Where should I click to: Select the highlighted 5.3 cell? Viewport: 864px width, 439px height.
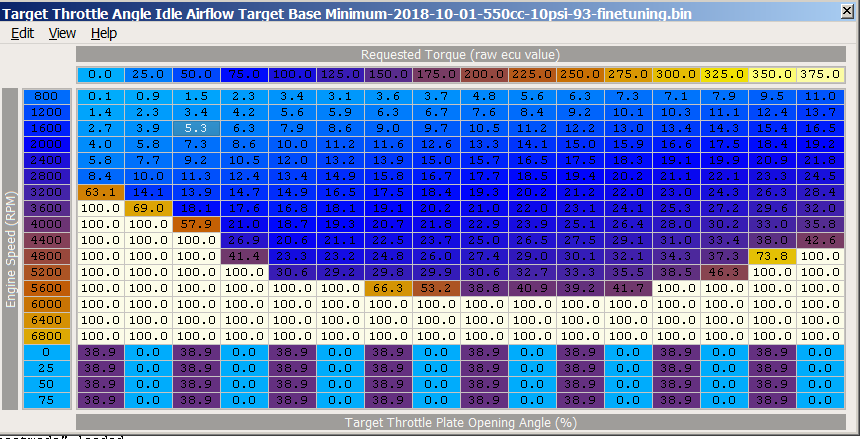196,128
